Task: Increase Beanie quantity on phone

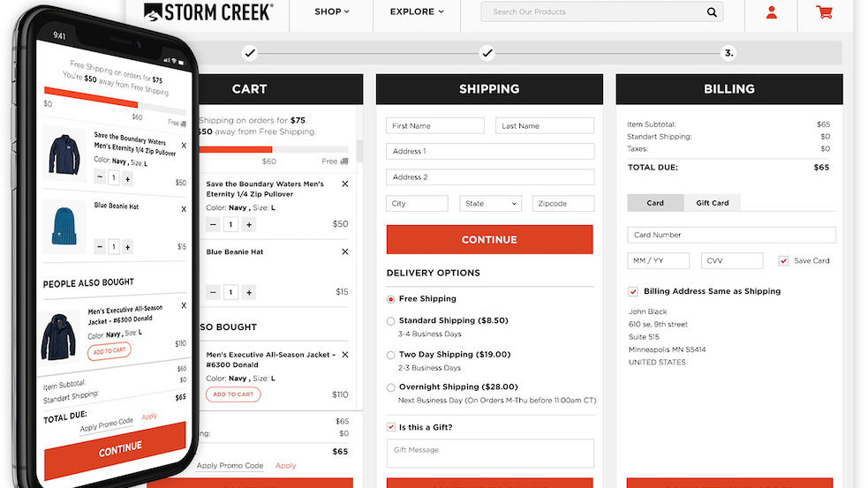Action: point(128,247)
